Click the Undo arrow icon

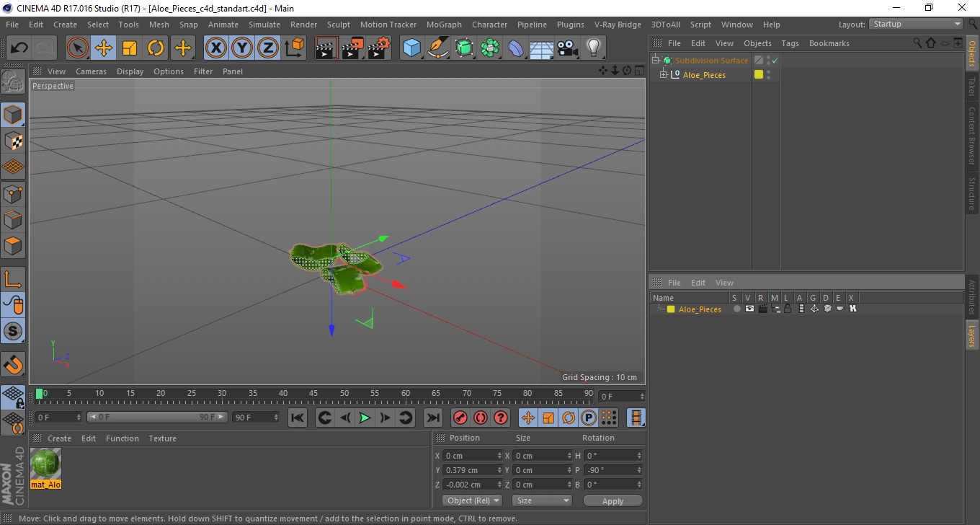19,48
